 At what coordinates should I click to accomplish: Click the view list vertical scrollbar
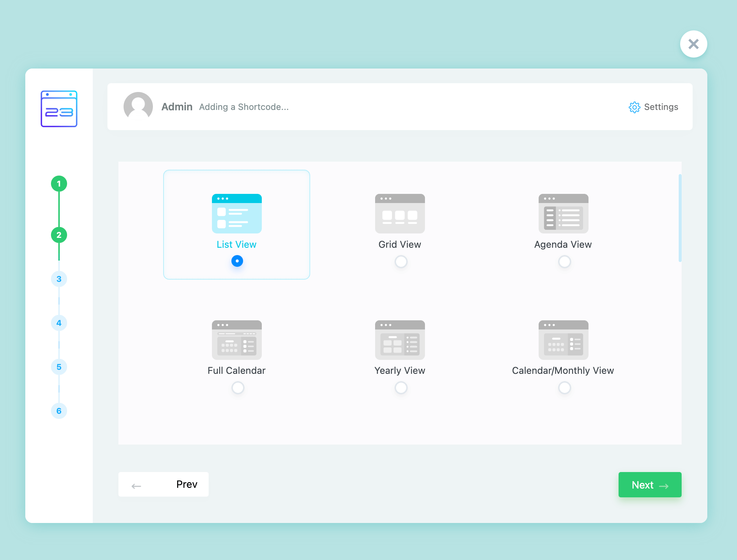point(680,218)
